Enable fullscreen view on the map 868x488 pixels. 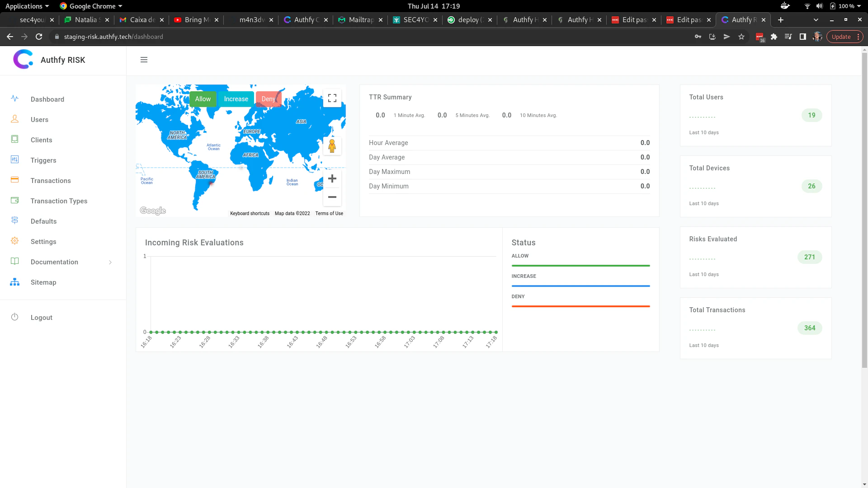point(332,98)
